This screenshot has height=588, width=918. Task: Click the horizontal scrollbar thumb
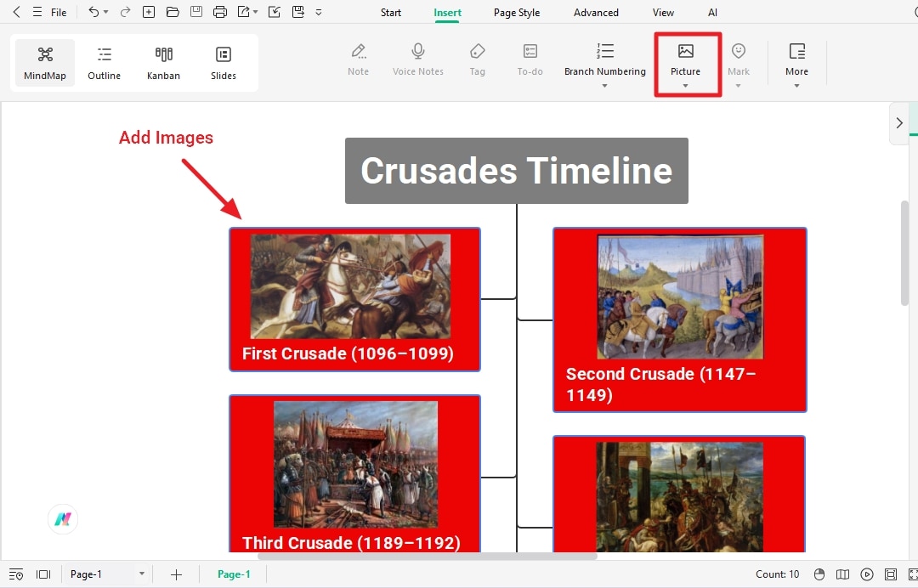[428, 556]
